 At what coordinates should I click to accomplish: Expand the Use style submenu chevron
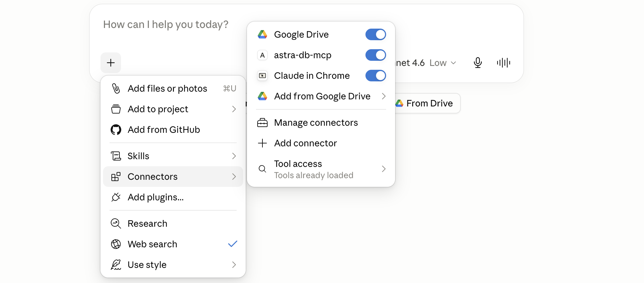[x=234, y=265]
